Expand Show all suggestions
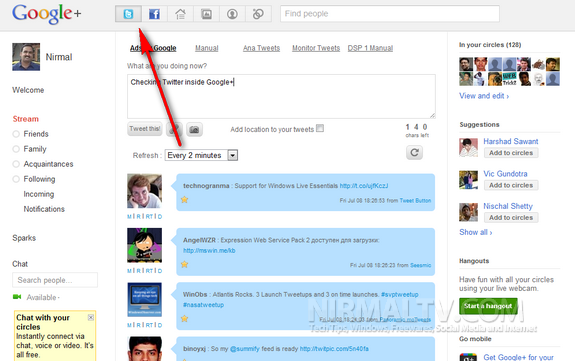 point(476,232)
